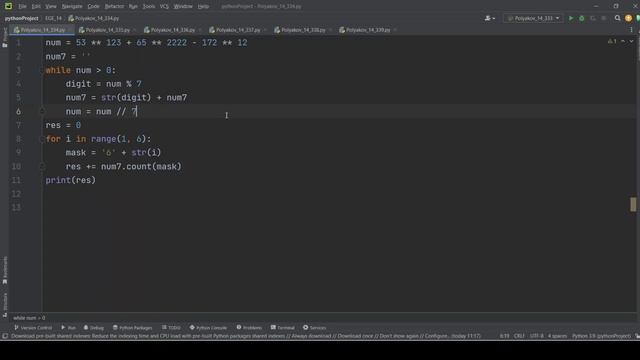Close the Polyakov_14_338.py tab
The width and height of the screenshot is (640, 360).
pos(330,30)
